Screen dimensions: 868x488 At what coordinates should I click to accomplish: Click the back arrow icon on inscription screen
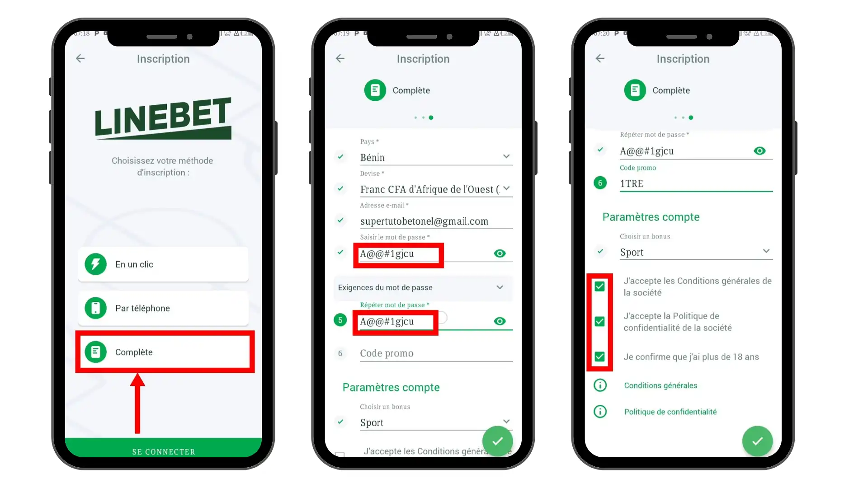pos(80,58)
